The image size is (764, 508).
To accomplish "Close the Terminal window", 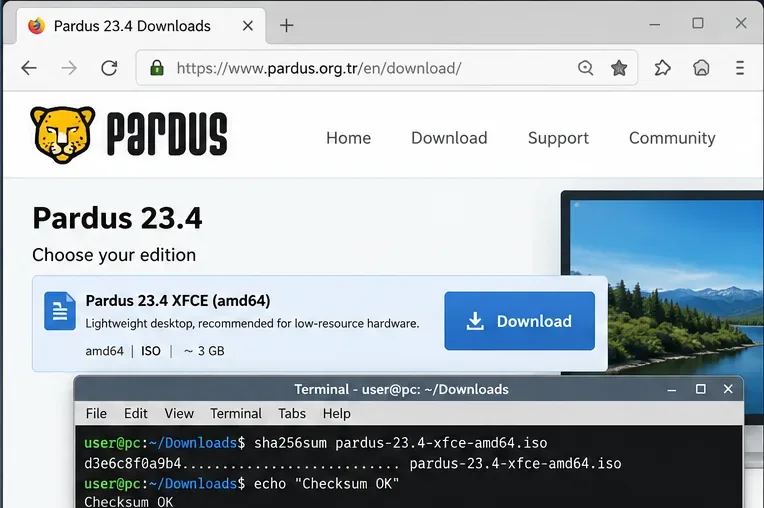I will click(x=728, y=389).
